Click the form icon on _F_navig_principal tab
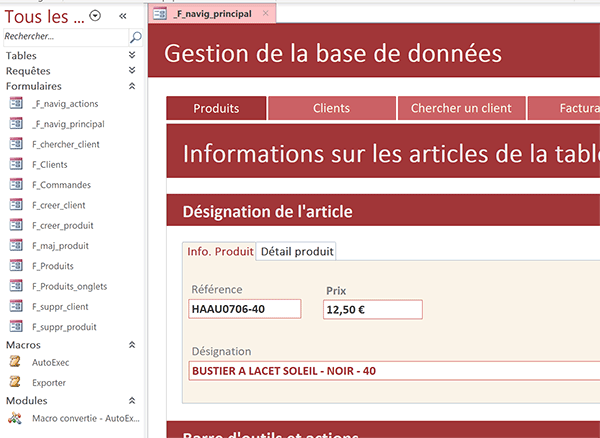Screen dimensions: 600x438 point(160,14)
